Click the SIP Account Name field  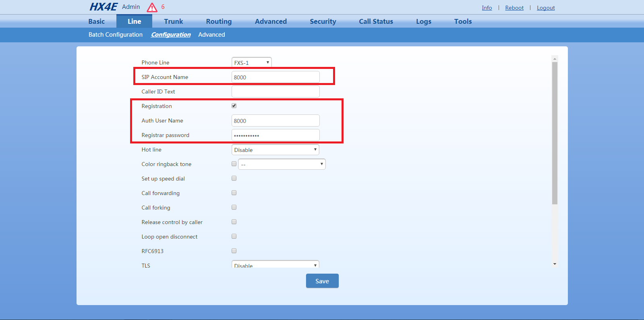[x=275, y=77]
